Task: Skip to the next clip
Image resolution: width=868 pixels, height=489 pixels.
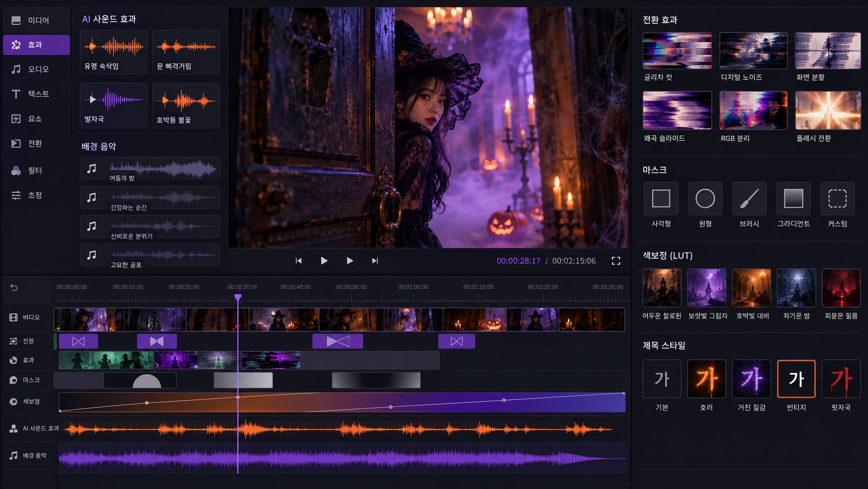Action: point(375,261)
